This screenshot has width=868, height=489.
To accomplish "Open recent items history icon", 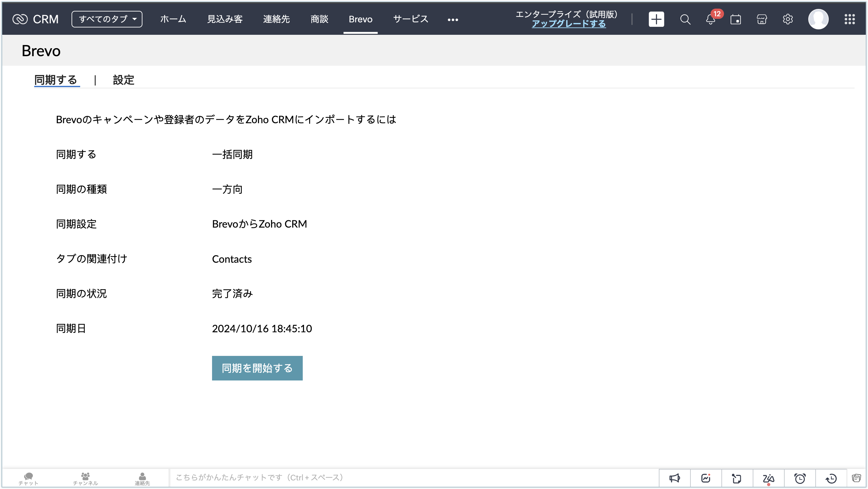I will click(831, 478).
